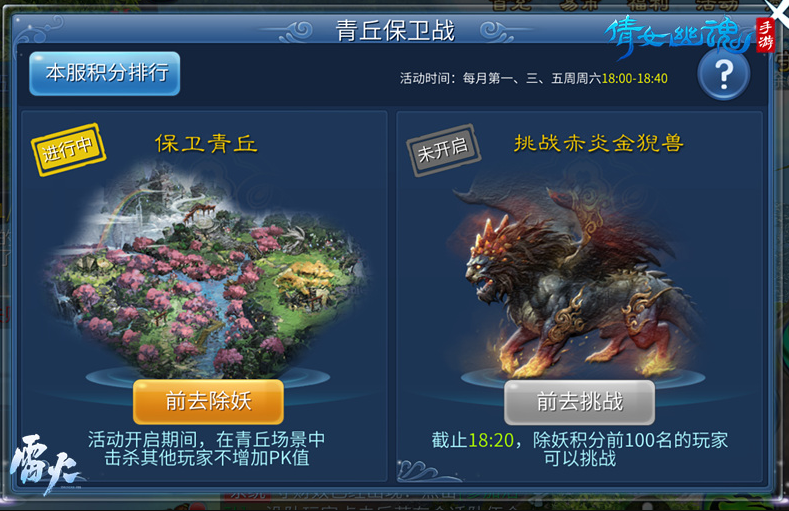Screen dimensions: 789x511
Task: Open the question mark help icon
Action: pos(724,74)
